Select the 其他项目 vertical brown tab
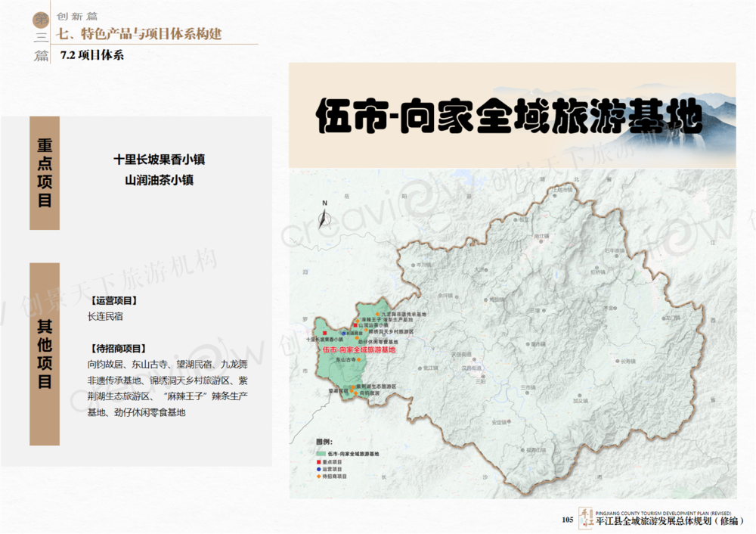This screenshot has height=534, width=756. [45, 354]
